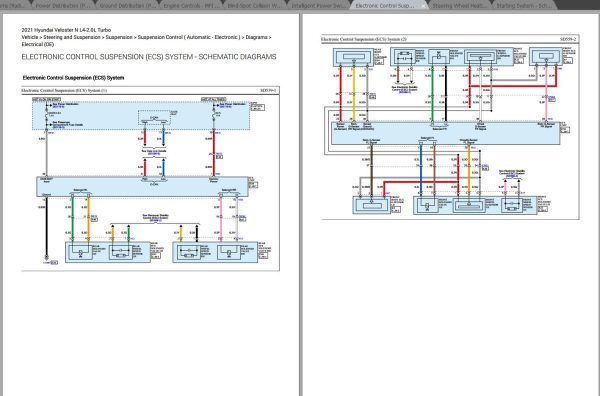
Task: Click the bold Electronic Control Suspension (ECS) System subheading
Action: click(73, 78)
